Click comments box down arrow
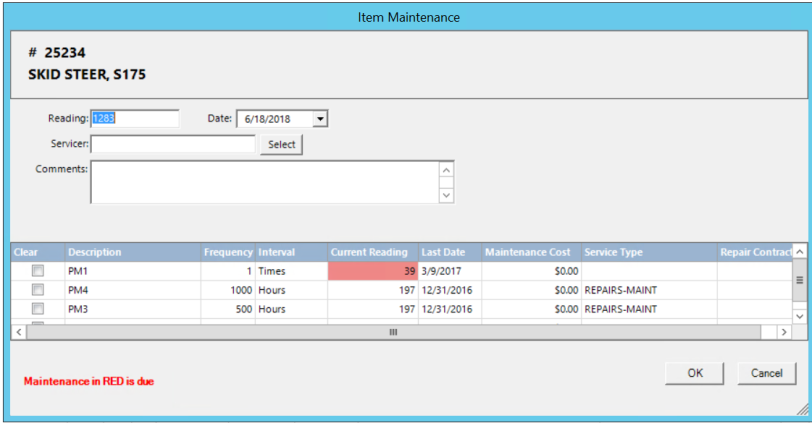The image size is (812, 423). point(446,195)
